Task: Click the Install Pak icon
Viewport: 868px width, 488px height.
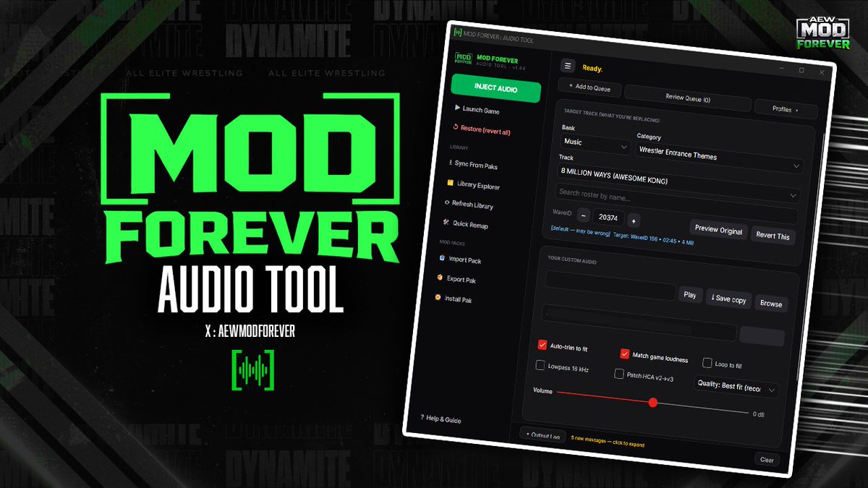Action: [437, 297]
